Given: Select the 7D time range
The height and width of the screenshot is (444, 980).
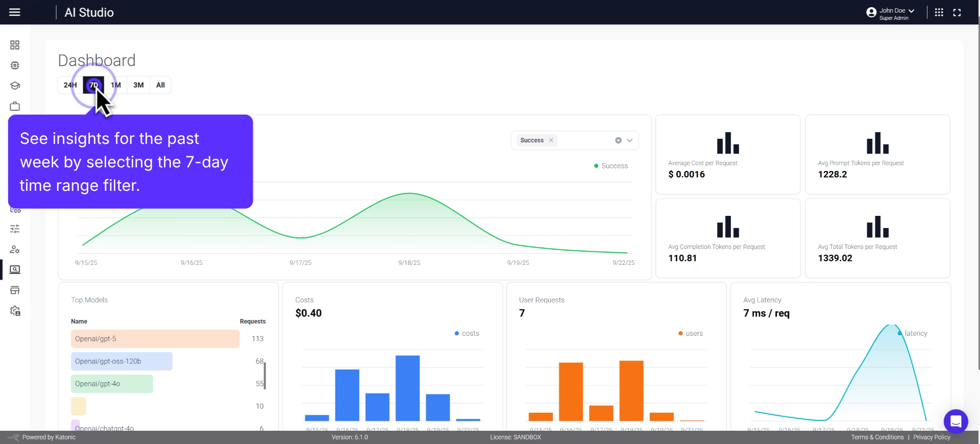Looking at the screenshot, I should (x=93, y=85).
